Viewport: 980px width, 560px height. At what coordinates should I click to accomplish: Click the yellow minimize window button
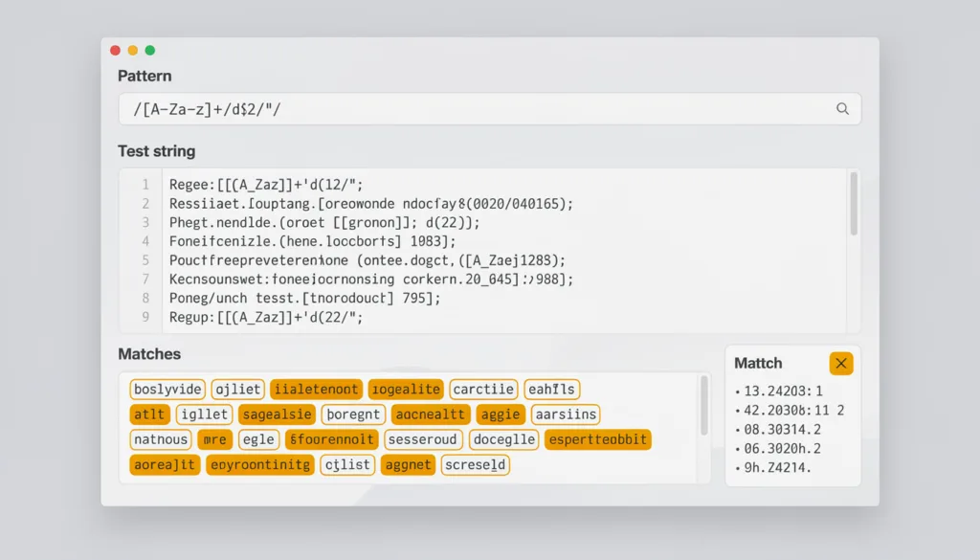coord(133,50)
